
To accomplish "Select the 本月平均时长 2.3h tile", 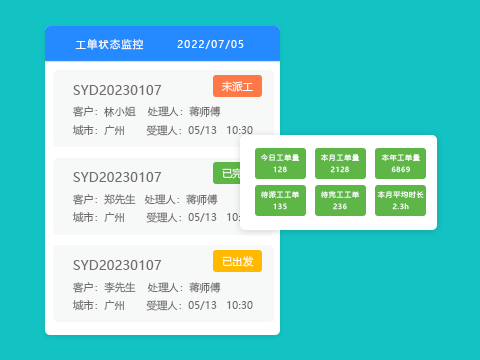I will click(x=400, y=200).
